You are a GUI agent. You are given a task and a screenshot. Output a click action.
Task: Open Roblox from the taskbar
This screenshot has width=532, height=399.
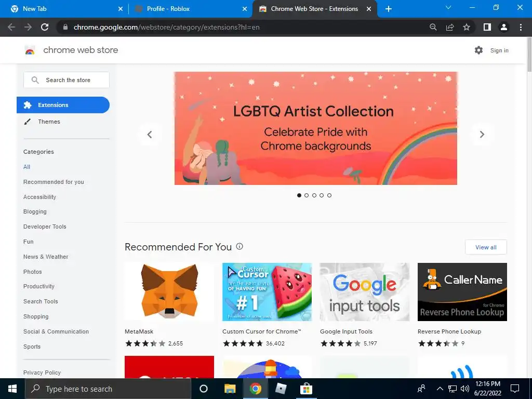(x=281, y=389)
